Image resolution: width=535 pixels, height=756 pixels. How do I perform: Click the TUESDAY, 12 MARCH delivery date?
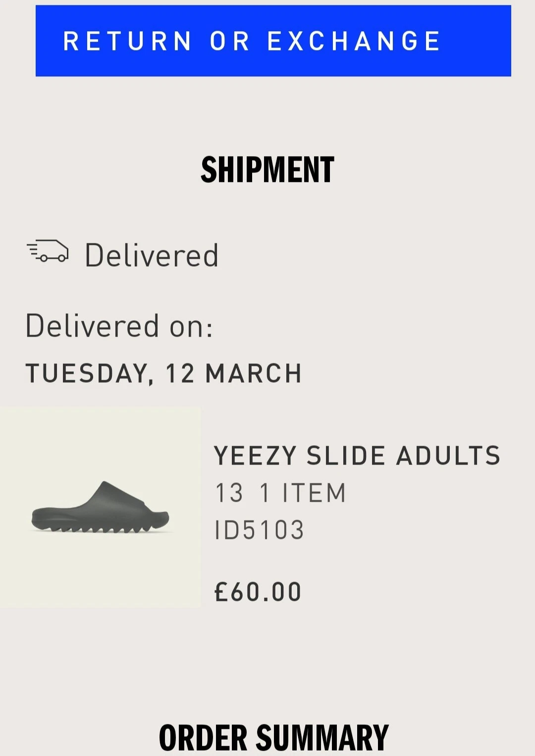[x=163, y=373]
